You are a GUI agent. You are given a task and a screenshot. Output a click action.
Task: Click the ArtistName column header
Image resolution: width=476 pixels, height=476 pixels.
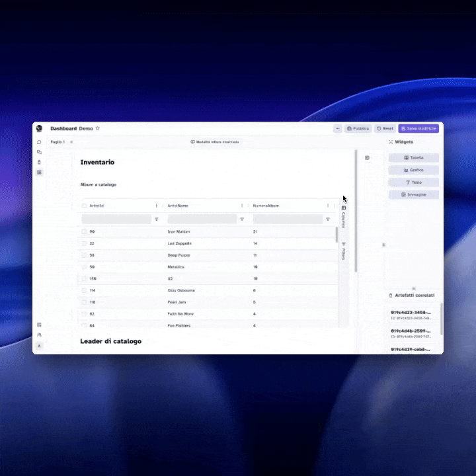(178, 206)
